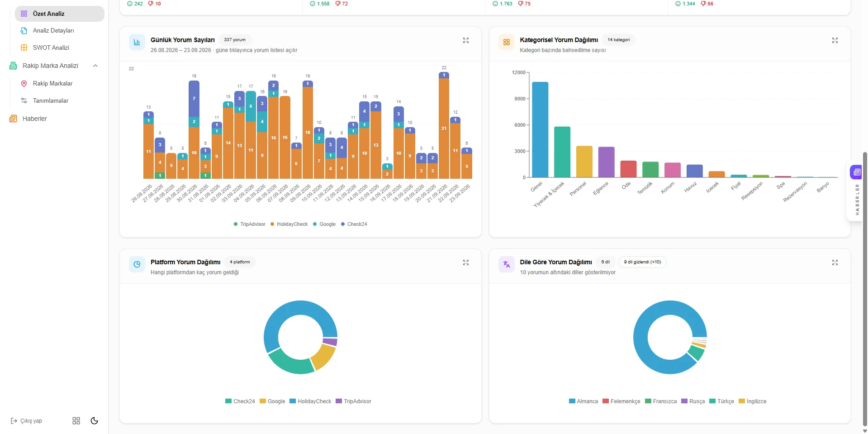Click the '9 dil gizlendi (<10)' badge
This screenshot has height=434, width=868.
[x=642, y=262]
